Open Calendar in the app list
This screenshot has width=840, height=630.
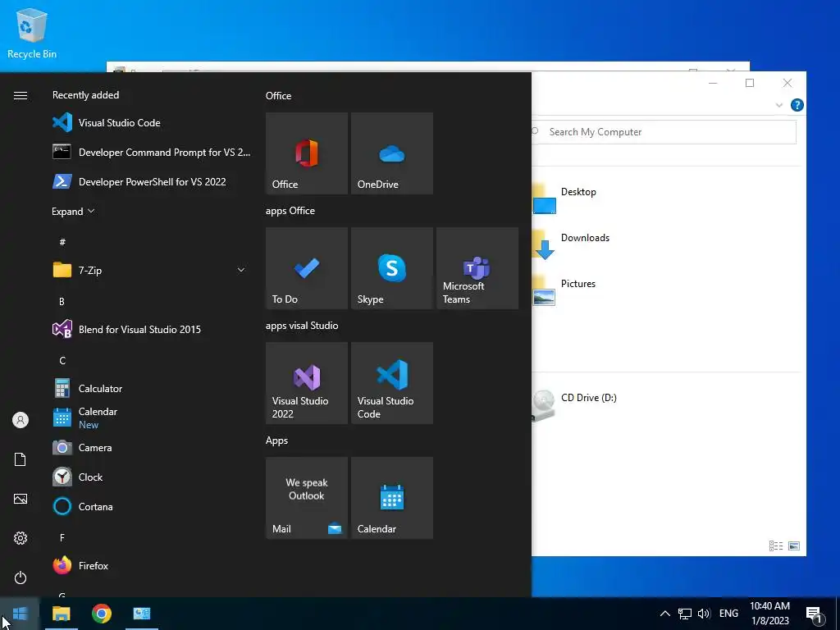tap(150, 418)
